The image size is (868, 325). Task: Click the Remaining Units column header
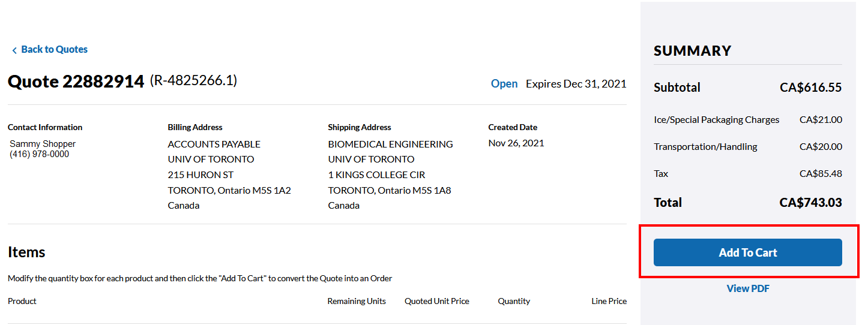coord(356,301)
